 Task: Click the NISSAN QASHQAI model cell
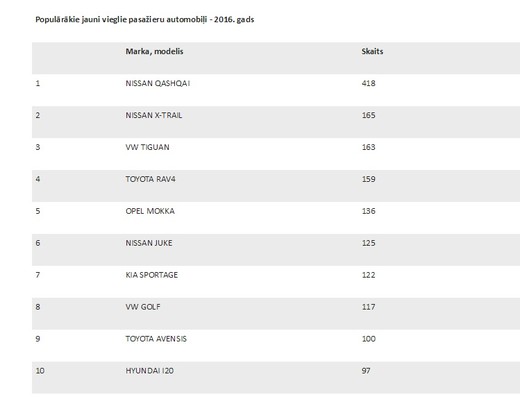[x=158, y=83]
